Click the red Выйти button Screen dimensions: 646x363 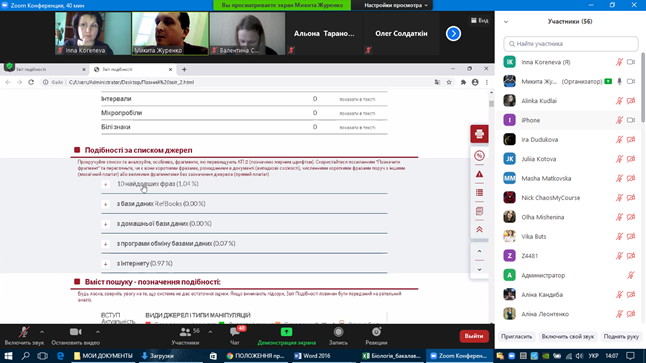click(x=474, y=336)
